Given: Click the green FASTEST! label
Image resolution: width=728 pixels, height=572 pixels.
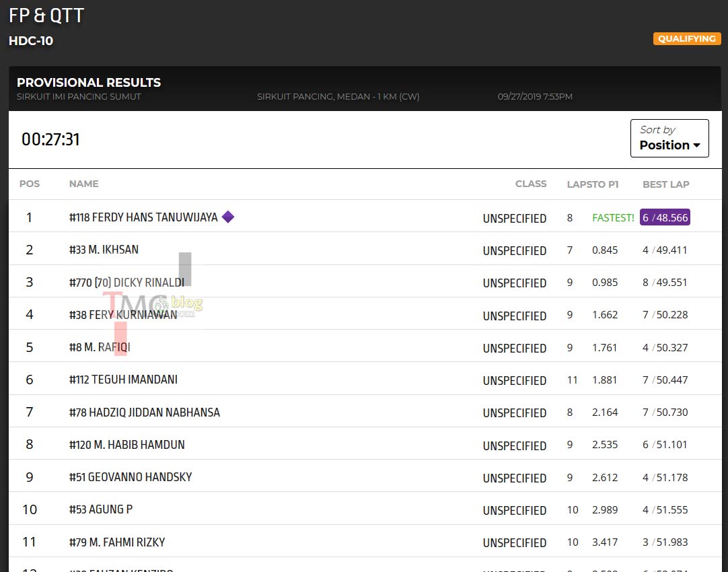Looking at the screenshot, I should 613,218.
